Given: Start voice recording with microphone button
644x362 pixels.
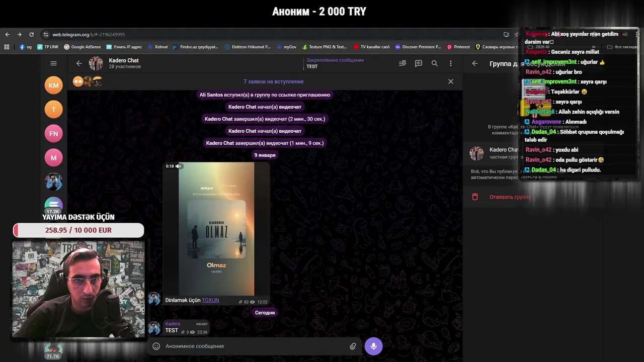Looking at the screenshot, I should [x=373, y=346].
